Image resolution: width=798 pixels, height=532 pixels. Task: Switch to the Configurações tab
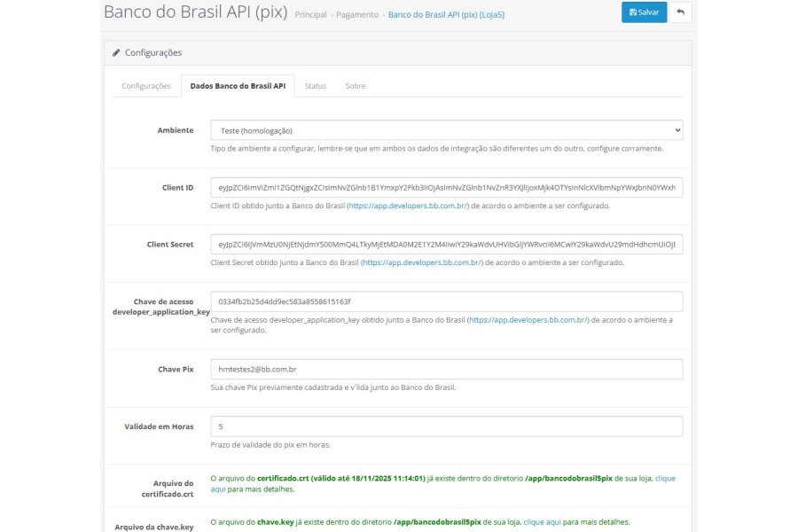[x=146, y=86]
